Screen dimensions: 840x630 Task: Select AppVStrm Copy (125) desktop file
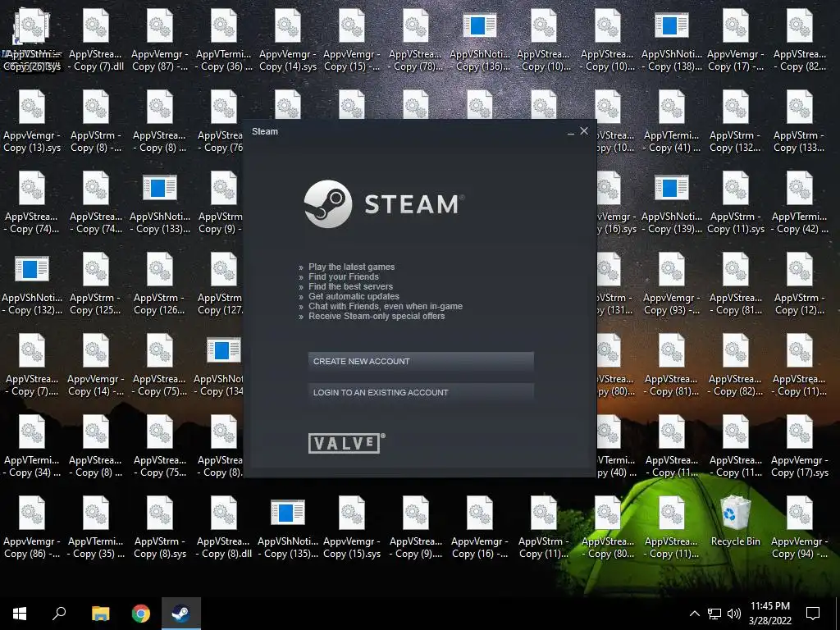click(x=96, y=285)
